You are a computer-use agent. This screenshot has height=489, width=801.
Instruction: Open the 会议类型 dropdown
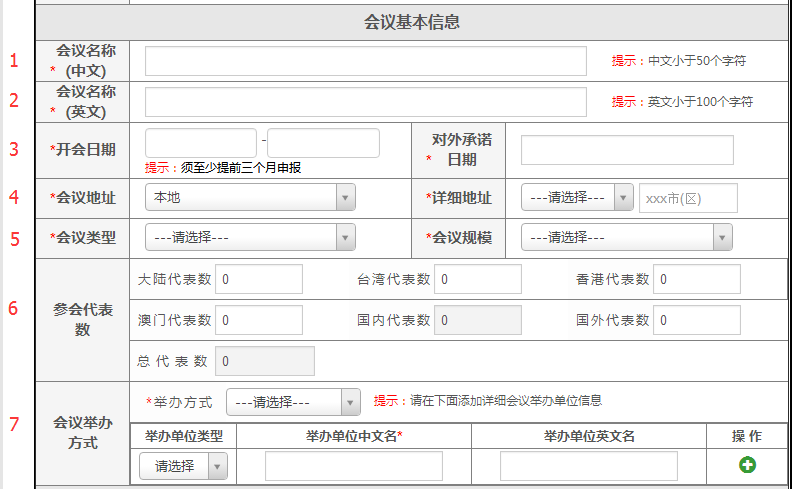[250, 238]
